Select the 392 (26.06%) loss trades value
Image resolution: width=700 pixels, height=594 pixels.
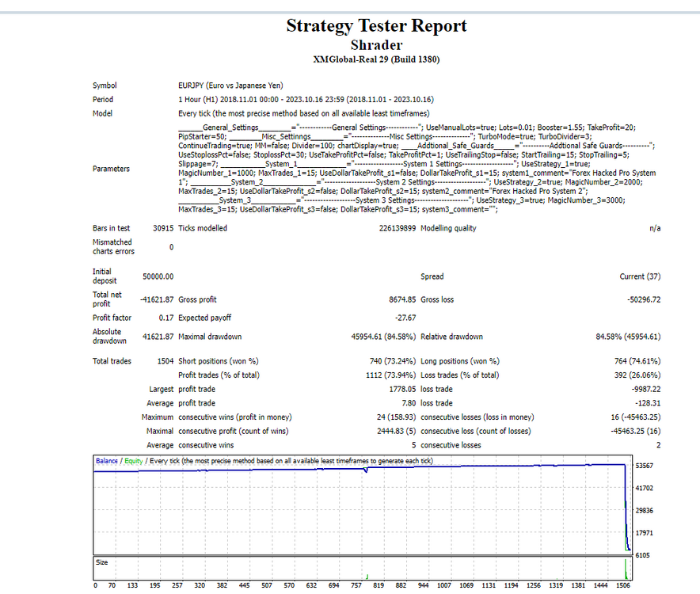point(637,375)
